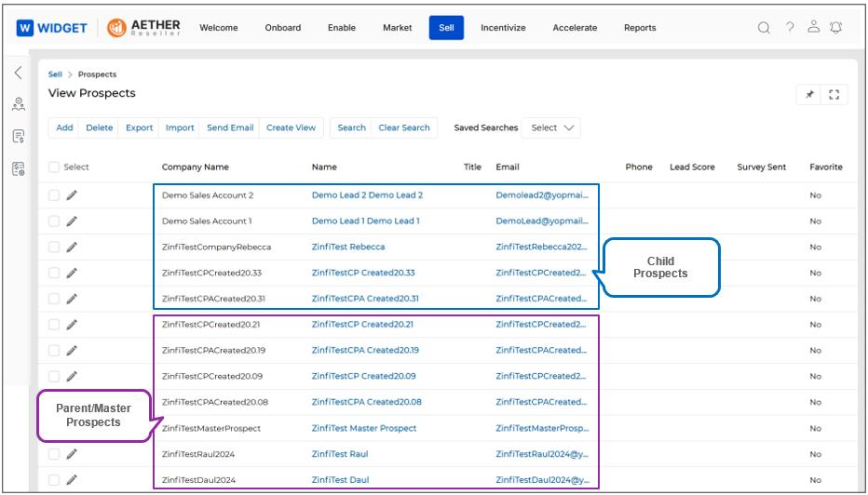This screenshot has height=495, width=868.
Task: Open the sidebar document dollar icon
Action: (x=19, y=137)
